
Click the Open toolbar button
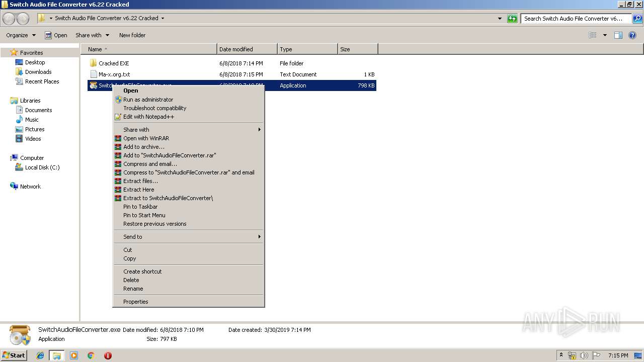[x=56, y=35]
